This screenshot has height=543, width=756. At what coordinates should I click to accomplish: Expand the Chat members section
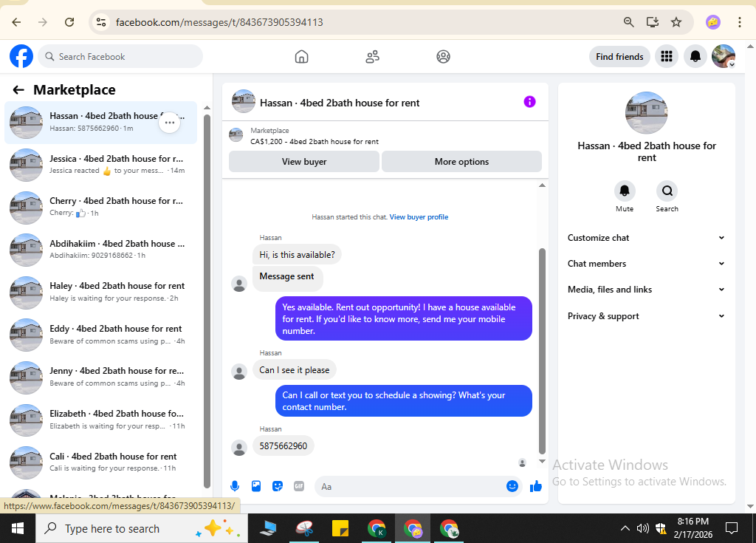coord(646,264)
